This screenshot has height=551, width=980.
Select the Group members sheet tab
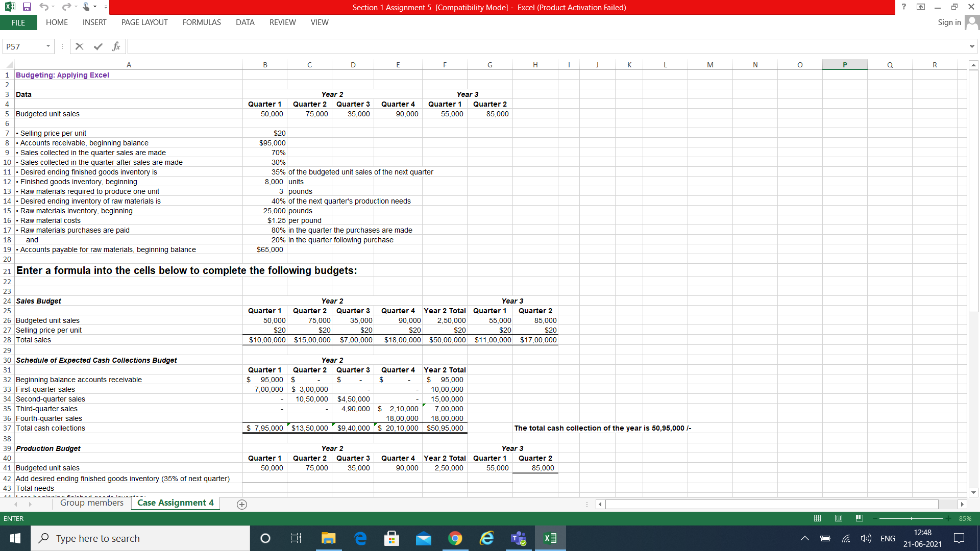pyautogui.click(x=92, y=503)
